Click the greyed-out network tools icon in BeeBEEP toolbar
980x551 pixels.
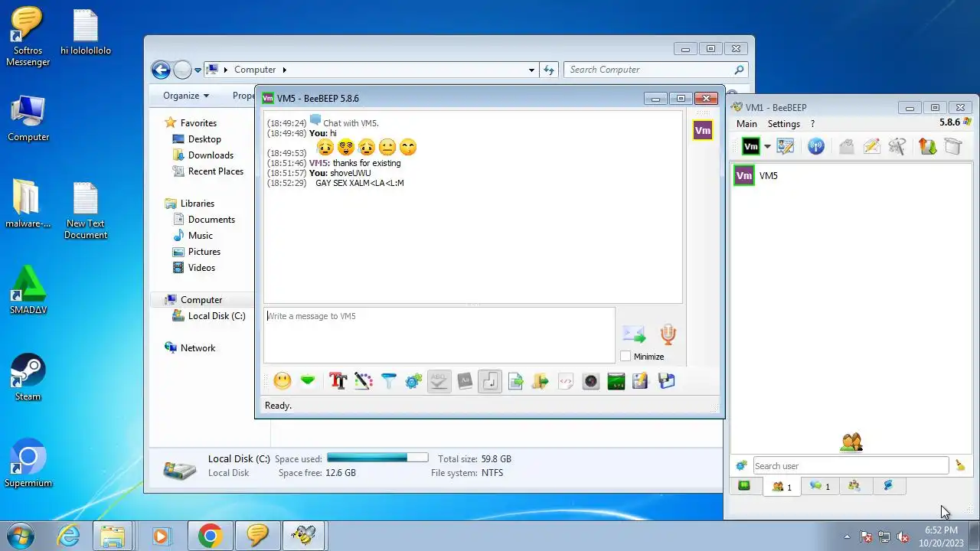[897, 146]
